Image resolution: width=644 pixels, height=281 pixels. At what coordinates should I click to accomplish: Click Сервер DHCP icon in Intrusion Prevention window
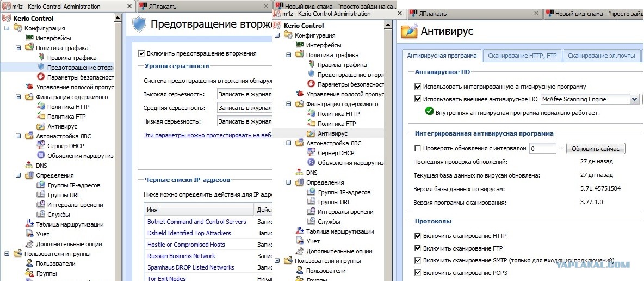[41, 145]
